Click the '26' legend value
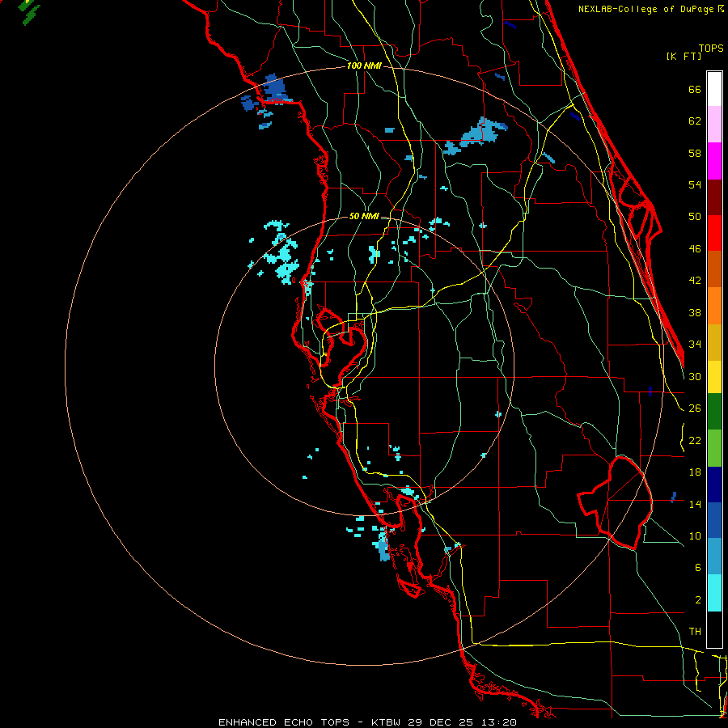The image size is (728, 728). click(x=695, y=408)
